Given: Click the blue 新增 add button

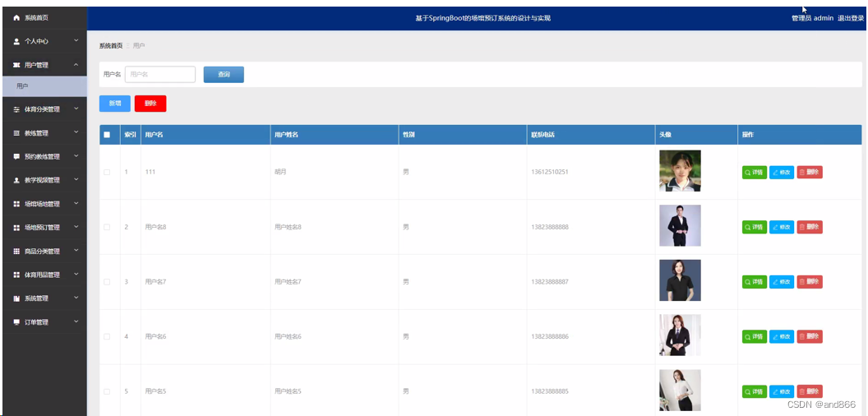Looking at the screenshot, I should [114, 104].
